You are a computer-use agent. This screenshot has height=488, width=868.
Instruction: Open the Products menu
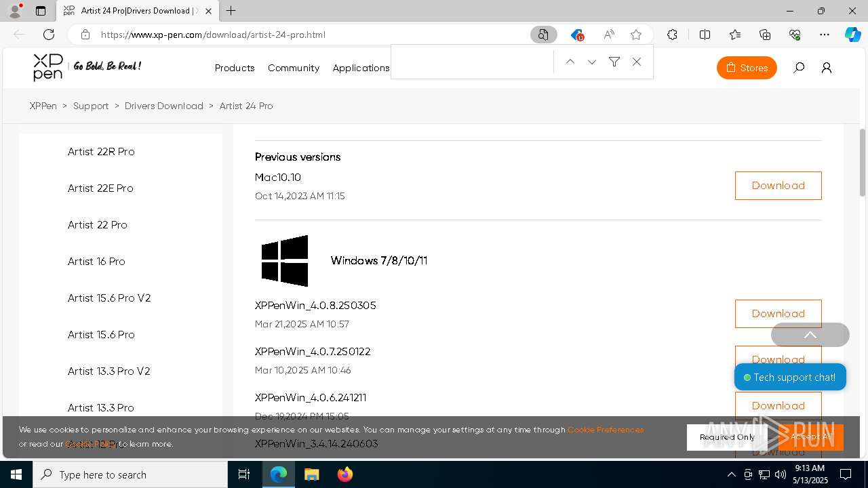coord(235,68)
